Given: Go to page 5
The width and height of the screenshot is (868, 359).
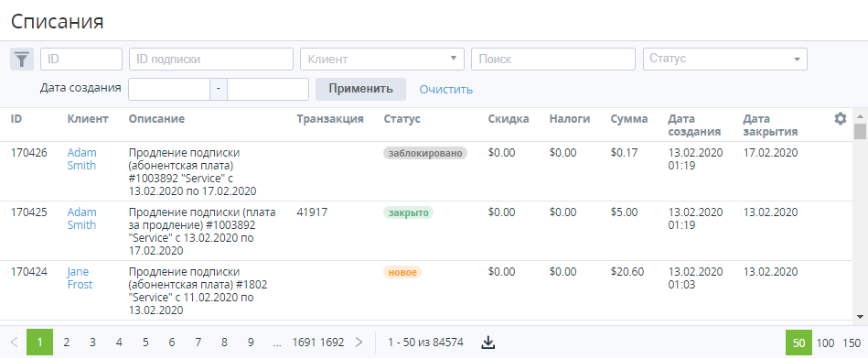Looking at the screenshot, I should (x=145, y=343).
